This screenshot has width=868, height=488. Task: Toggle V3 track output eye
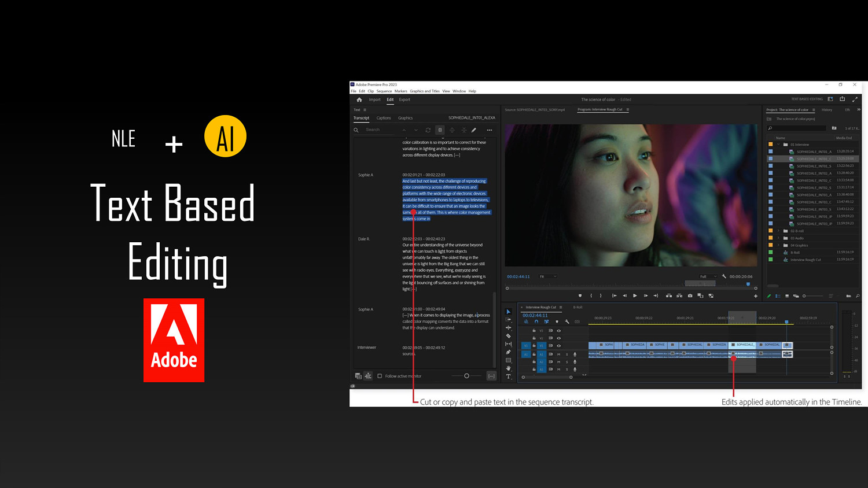558,331
